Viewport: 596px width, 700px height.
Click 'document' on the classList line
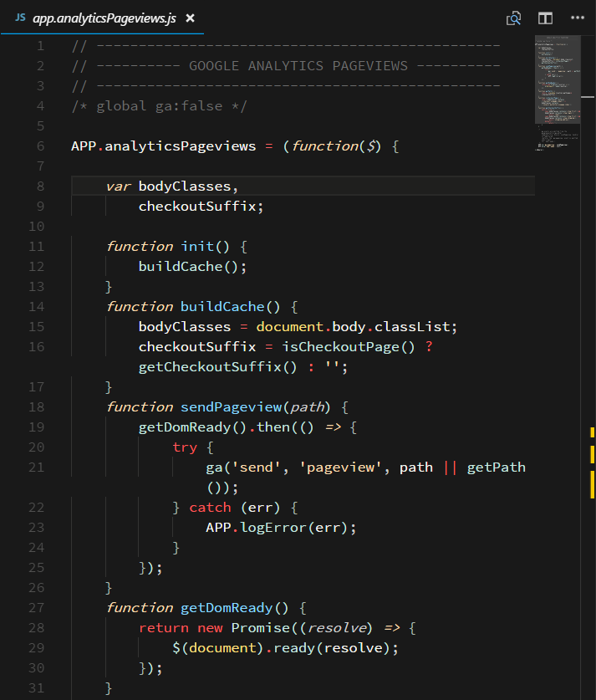pos(289,327)
